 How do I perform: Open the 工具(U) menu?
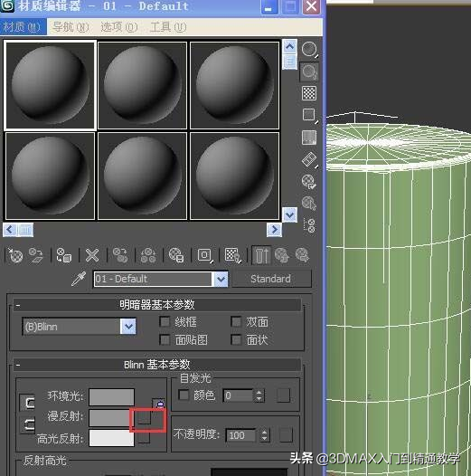168,27
